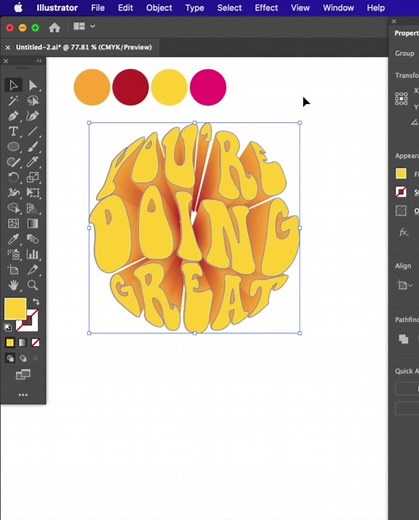419x520 pixels.
Task: Set paint mode to solid Color
Action: (x=10, y=343)
